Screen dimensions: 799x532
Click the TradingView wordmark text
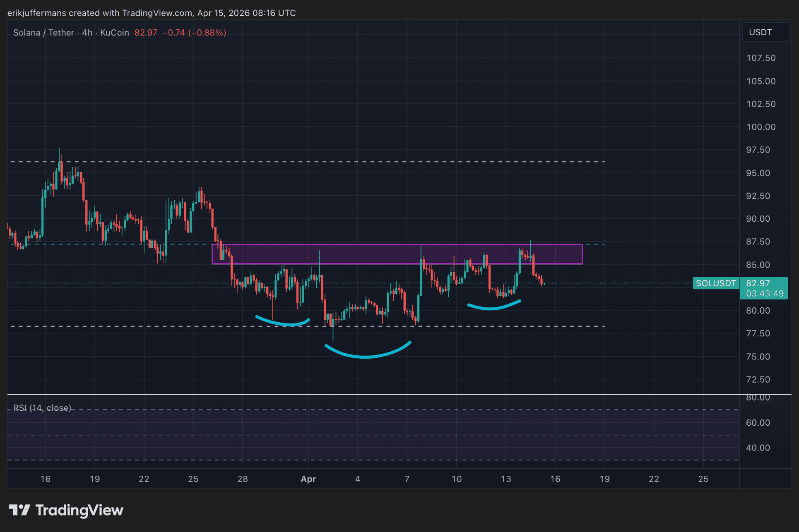point(79,510)
